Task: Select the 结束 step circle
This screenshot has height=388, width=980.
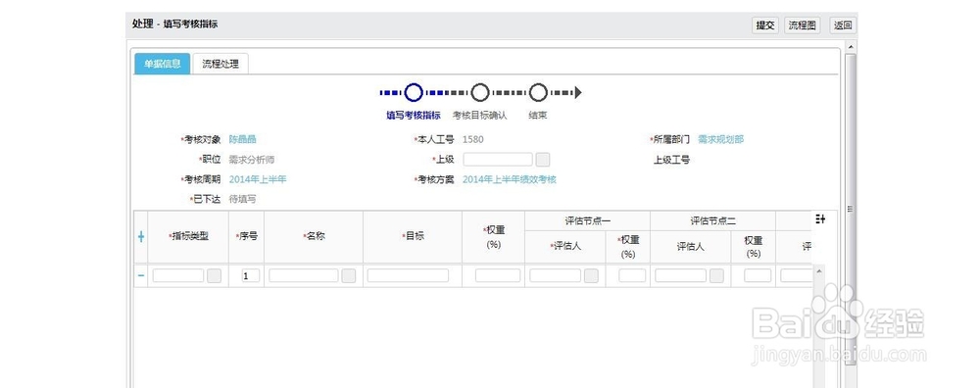Action: pos(538,92)
